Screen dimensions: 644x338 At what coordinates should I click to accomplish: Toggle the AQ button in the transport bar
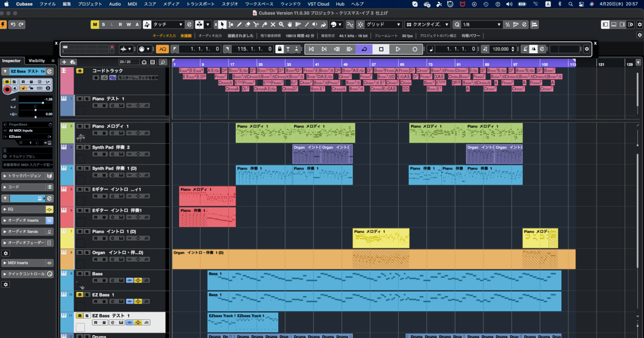[x=162, y=49]
